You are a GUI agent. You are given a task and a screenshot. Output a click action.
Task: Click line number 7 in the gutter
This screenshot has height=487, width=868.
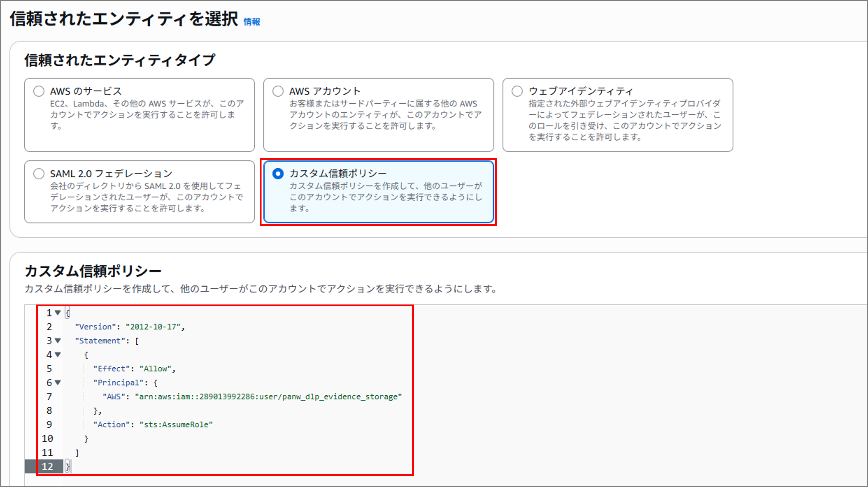point(49,397)
